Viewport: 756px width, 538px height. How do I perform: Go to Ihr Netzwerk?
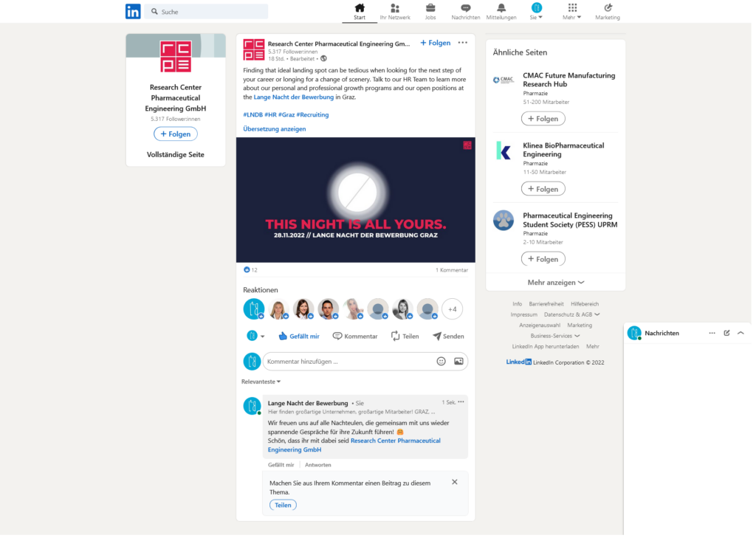(395, 12)
